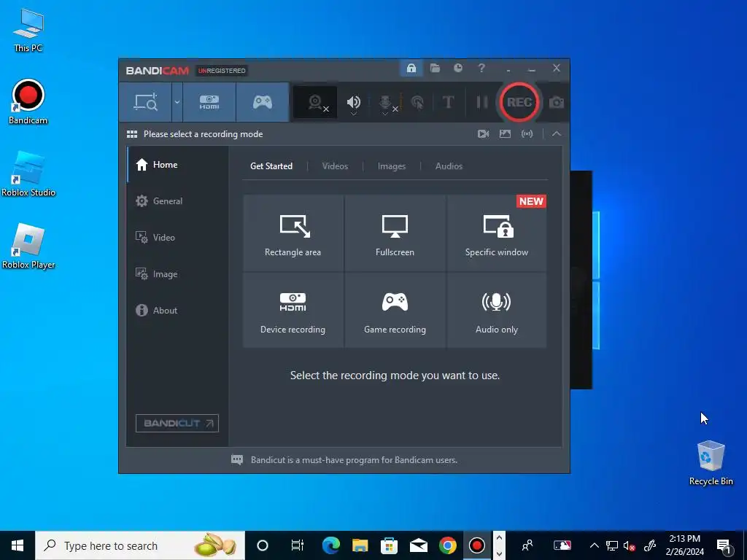Choose Device recording mode tile
This screenshot has width=747, height=560.
pyautogui.click(x=293, y=310)
